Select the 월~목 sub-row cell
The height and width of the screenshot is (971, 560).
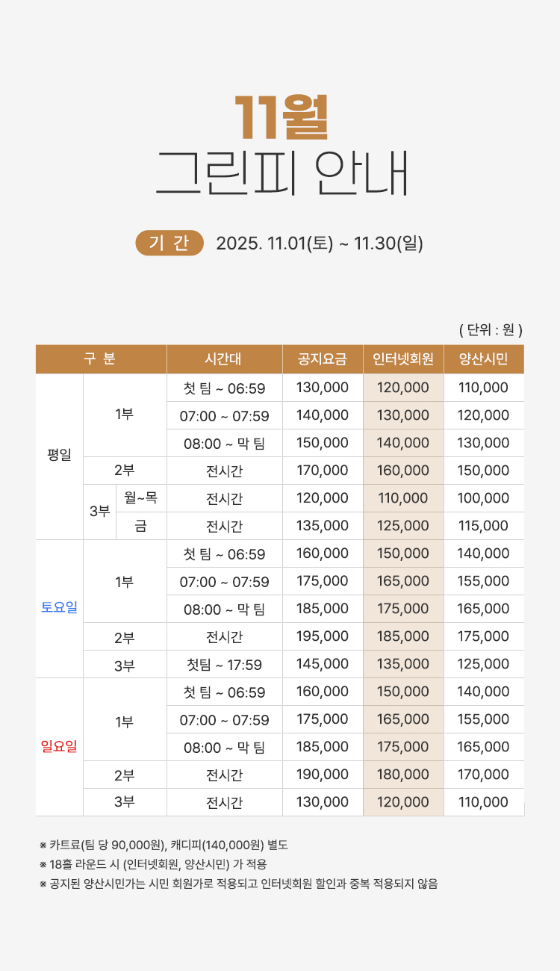click(140, 497)
